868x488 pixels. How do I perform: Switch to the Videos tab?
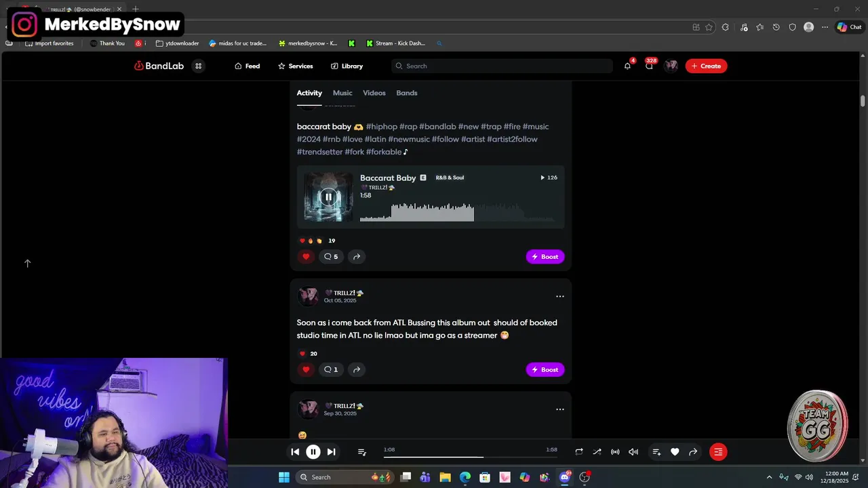coord(374,93)
